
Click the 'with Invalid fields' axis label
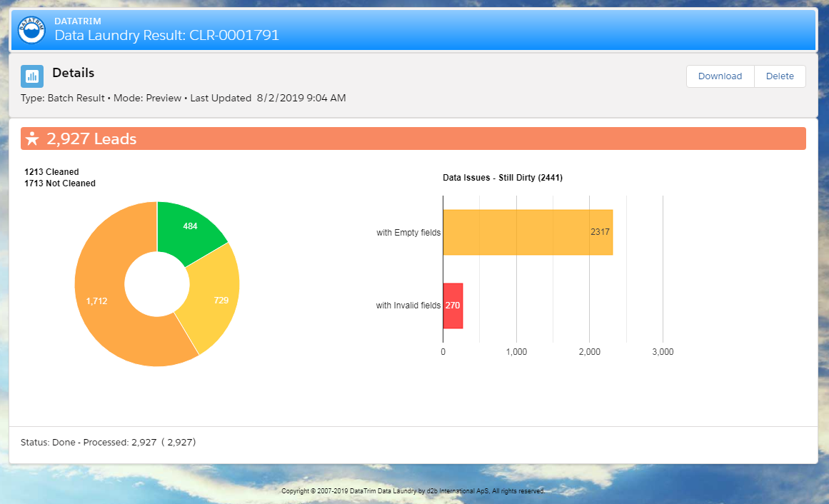point(408,306)
